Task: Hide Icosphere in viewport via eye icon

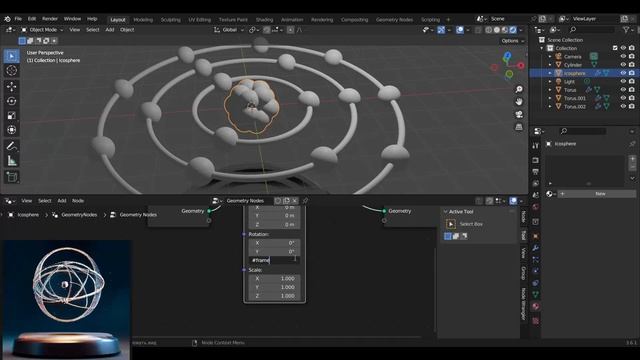Action: [x=623, y=73]
